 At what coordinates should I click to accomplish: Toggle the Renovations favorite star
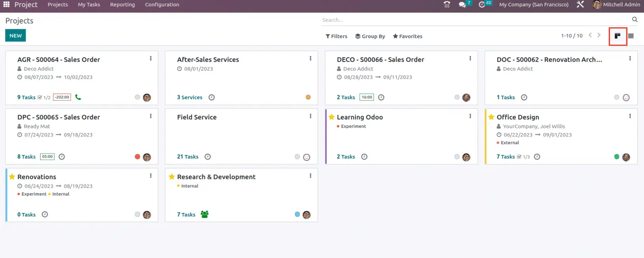click(x=12, y=177)
